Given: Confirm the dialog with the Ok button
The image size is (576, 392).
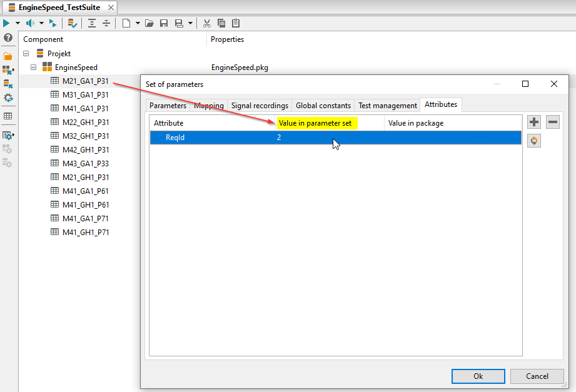Looking at the screenshot, I should [x=478, y=376].
